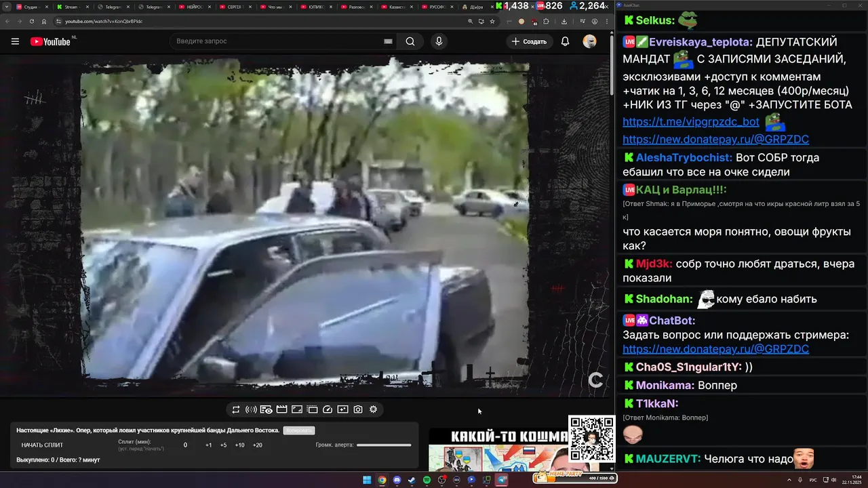Viewport: 868px width, 488px height.
Task: Open the browser extensions puzzle icon
Action: (546, 21)
